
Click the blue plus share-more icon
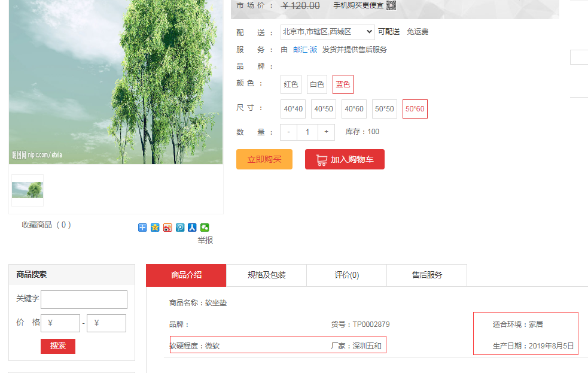click(142, 228)
